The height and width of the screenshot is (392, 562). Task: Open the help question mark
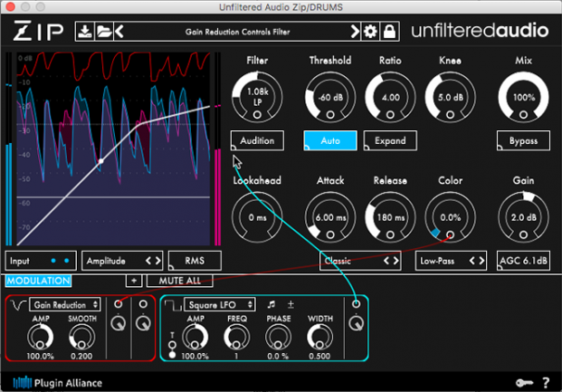click(546, 382)
